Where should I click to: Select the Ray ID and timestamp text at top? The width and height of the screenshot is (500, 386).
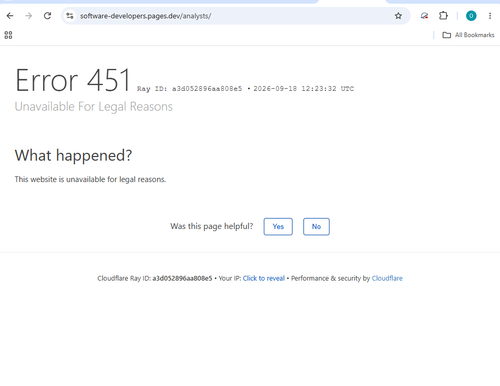pos(245,89)
